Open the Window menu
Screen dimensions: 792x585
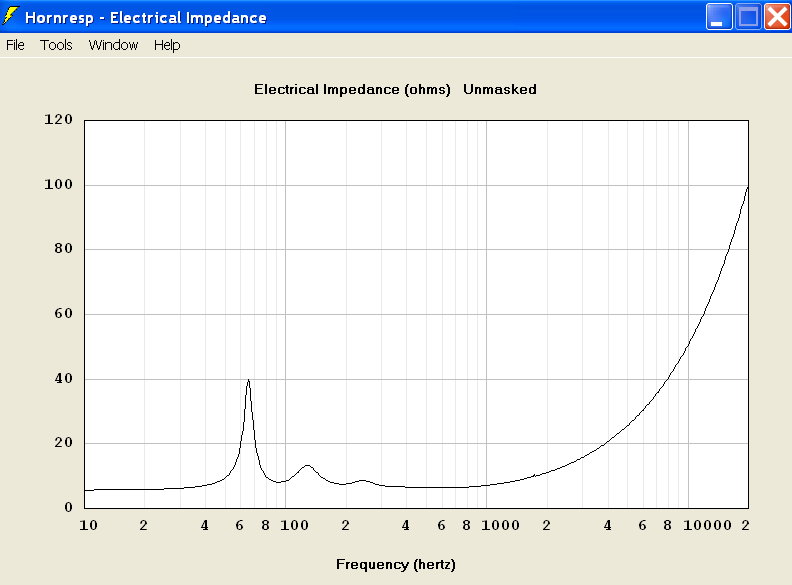tap(113, 45)
